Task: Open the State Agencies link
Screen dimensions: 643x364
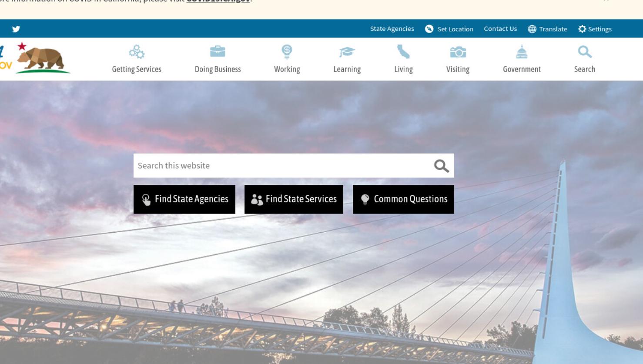Action: click(392, 29)
